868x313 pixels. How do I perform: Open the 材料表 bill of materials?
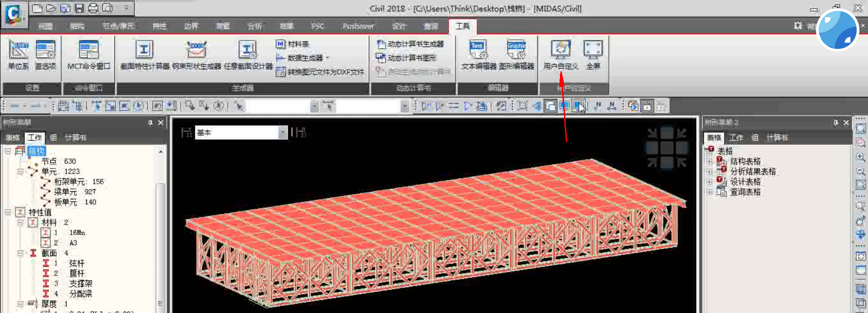pyautogui.click(x=293, y=44)
